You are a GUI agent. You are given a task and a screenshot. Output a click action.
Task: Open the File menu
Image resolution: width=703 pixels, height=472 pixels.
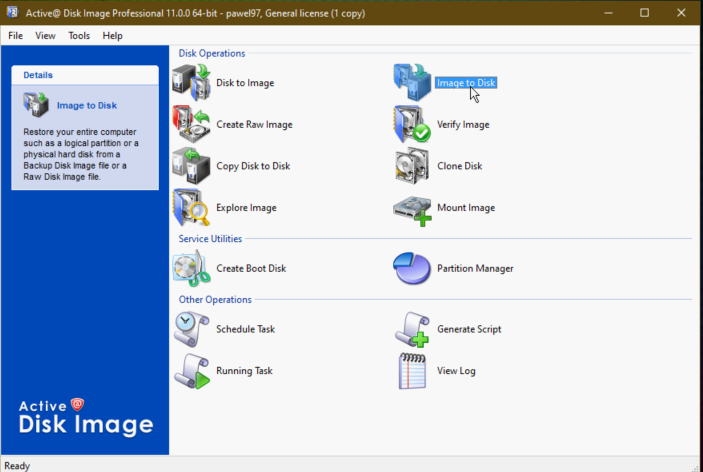(16, 35)
